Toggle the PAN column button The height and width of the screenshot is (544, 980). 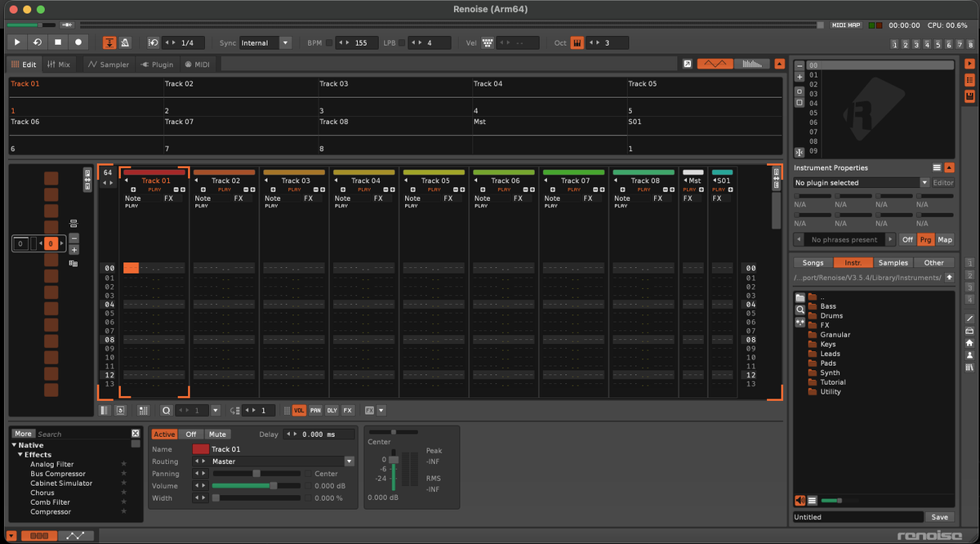315,411
